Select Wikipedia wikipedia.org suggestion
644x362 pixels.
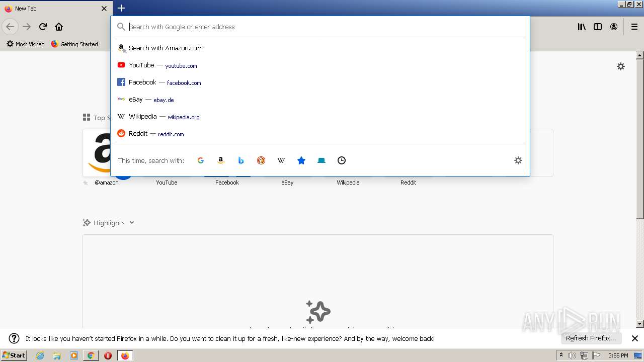[x=320, y=117]
